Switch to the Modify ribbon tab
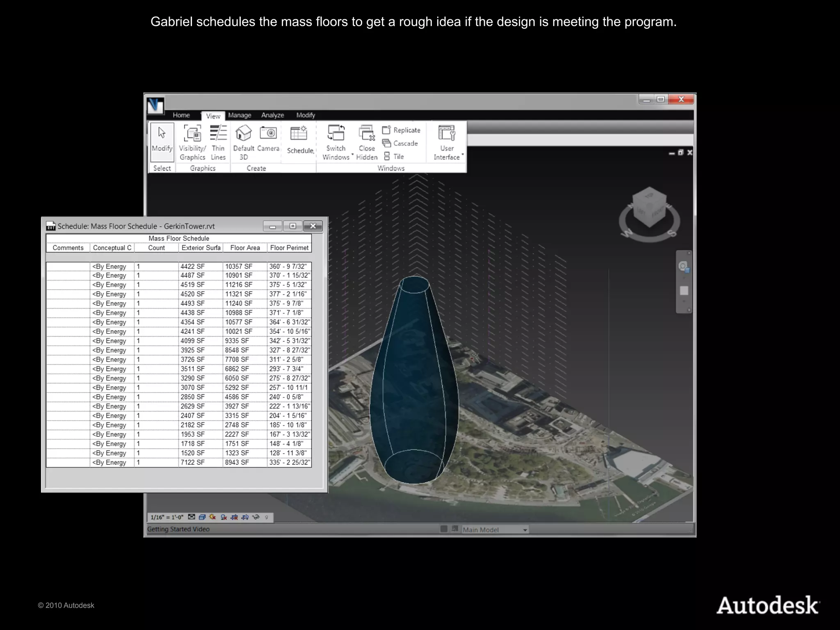840x630 pixels. tap(306, 115)
